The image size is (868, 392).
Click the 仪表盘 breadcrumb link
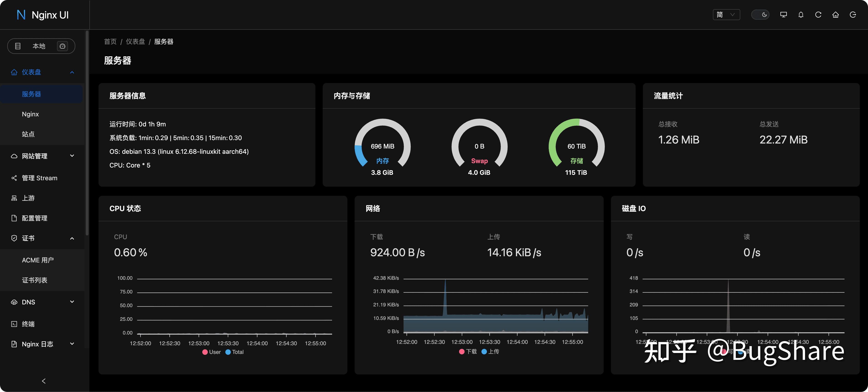pos(135,42)
